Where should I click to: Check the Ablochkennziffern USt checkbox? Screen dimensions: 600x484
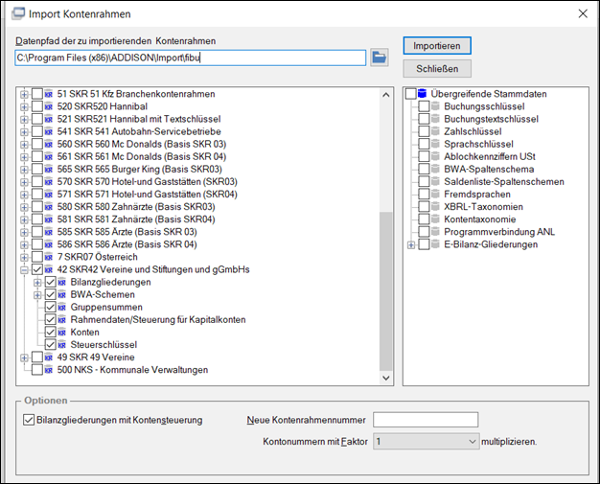[424, 156]
